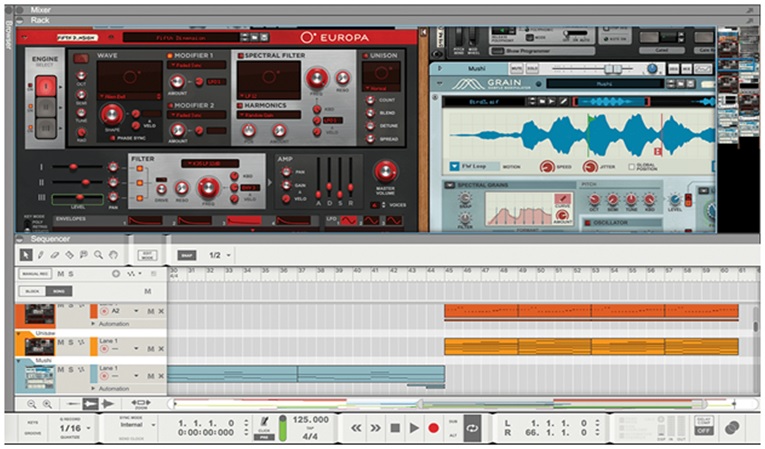Click the Grain Jitter knob
The height and width of the screenshot is (449, 765).
[x=590, y=167]
